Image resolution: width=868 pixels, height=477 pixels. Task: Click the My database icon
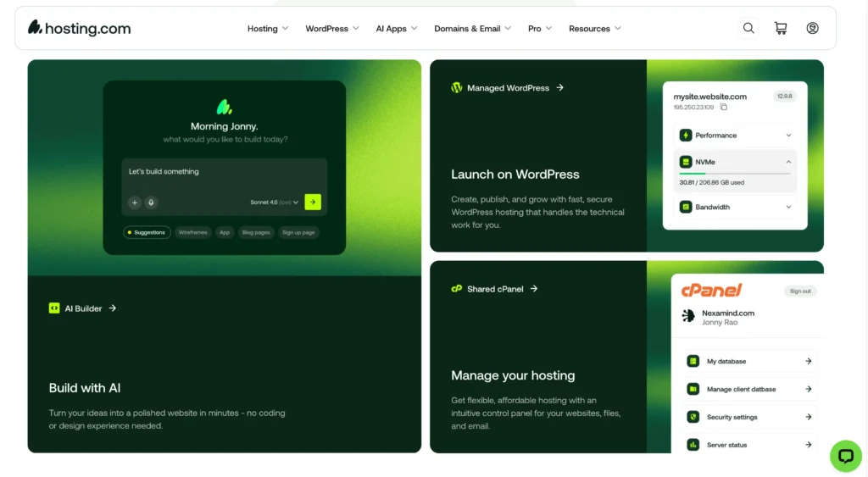point(693,361)
